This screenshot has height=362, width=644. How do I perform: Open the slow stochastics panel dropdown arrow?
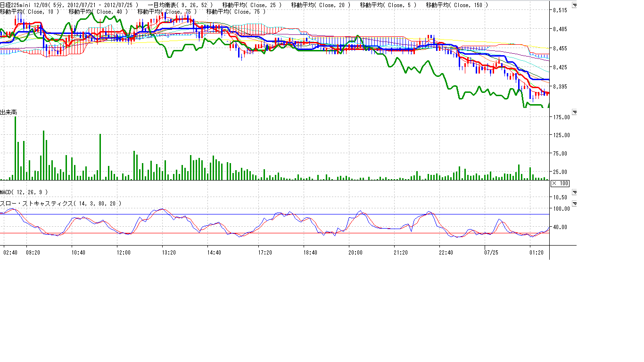(x=574, y=204)
